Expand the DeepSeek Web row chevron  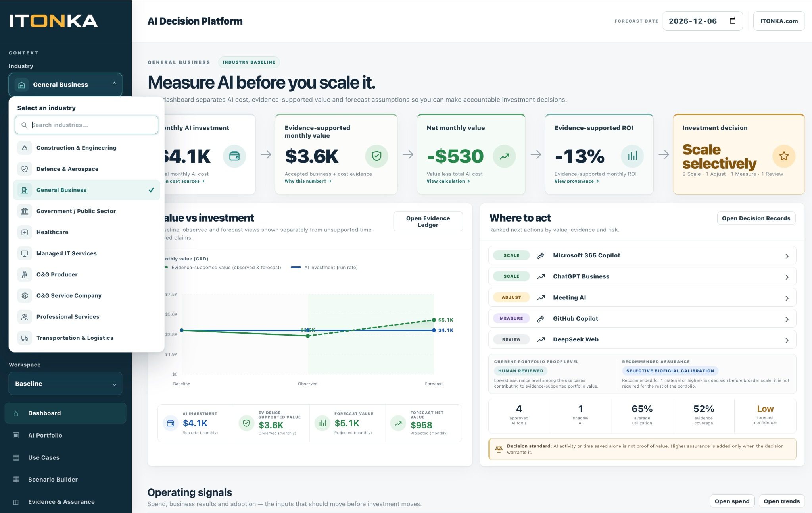click(x=787, y=340)
